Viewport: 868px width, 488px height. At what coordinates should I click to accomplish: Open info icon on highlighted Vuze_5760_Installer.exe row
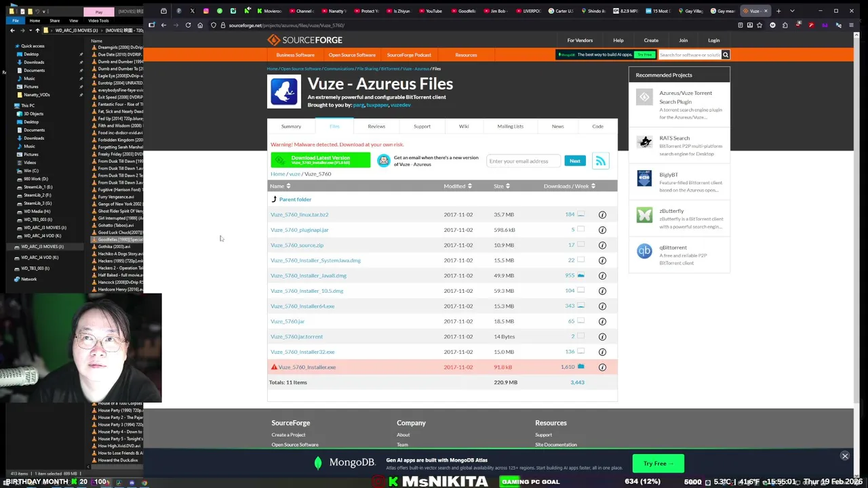click(x=602, y=367)
